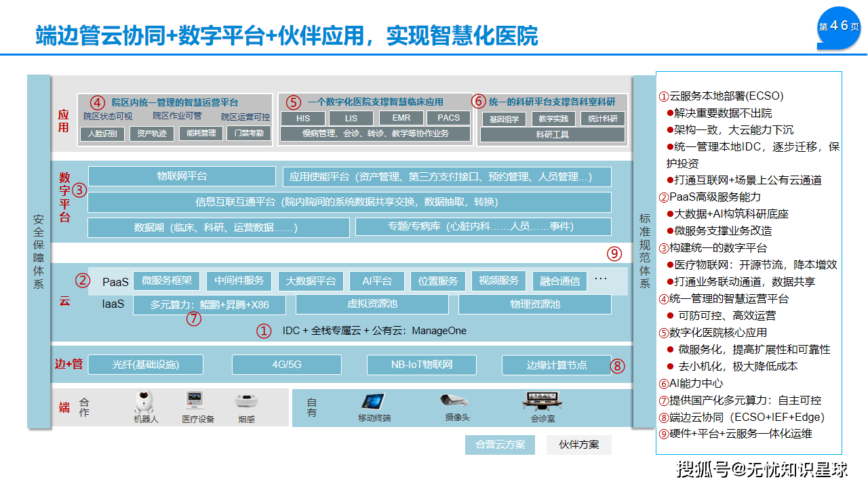Screen dimensions: 868x488
Task: Click the 摄像头 camera icon
Action: [454, 401]
